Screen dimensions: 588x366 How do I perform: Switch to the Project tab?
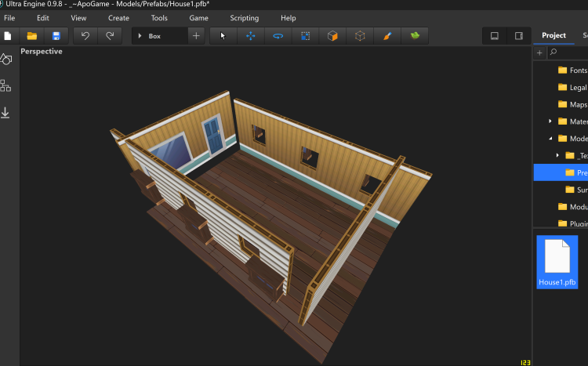click(554, 35)
